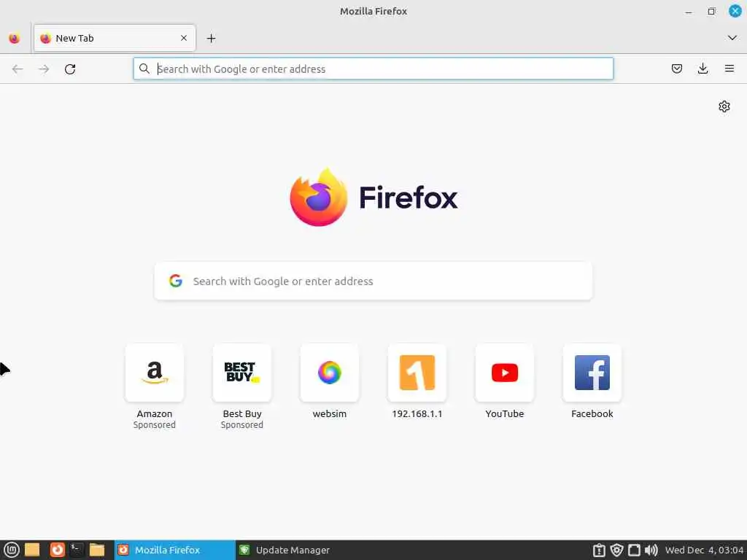The width and height of the screenshot is (747, 560).
Task: Select the New Tab tab
Action: 115,38
